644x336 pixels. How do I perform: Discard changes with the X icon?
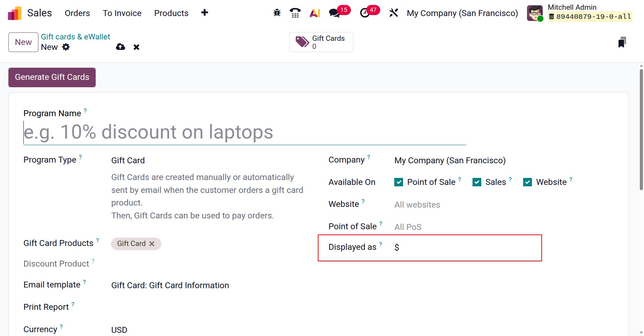137,47
